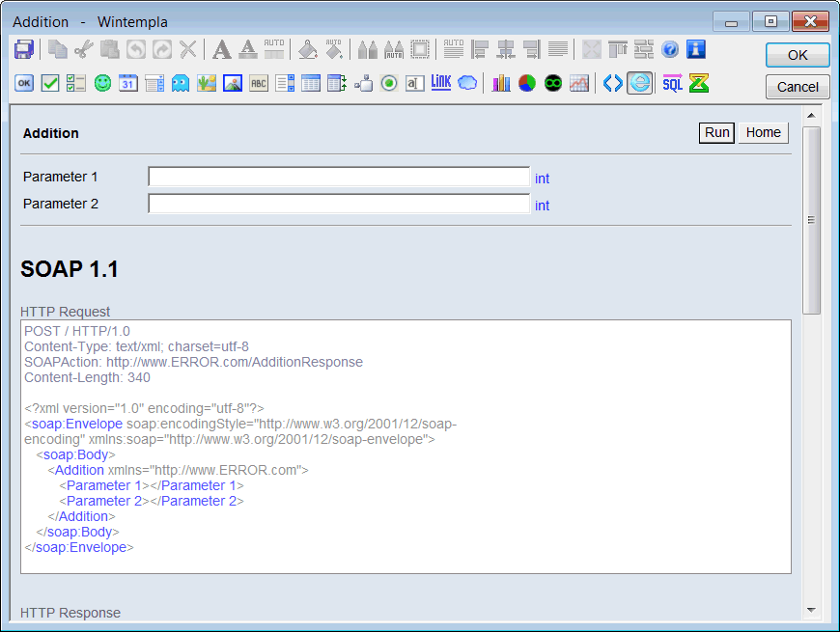Image resolution: width=840 pixels, height=632 pixels.
Task: Click the scrollbar down arrow
Action: coord(812,610)
